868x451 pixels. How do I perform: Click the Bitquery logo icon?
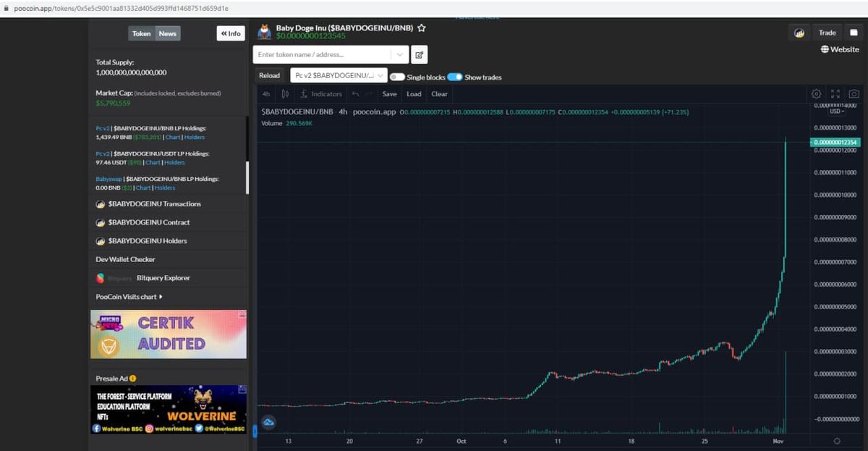[101, 278]
